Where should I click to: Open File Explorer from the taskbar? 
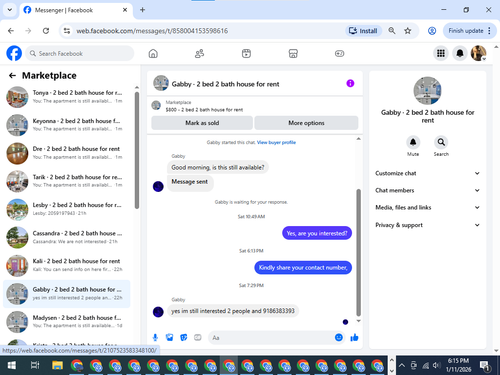[x=57, y=366]
